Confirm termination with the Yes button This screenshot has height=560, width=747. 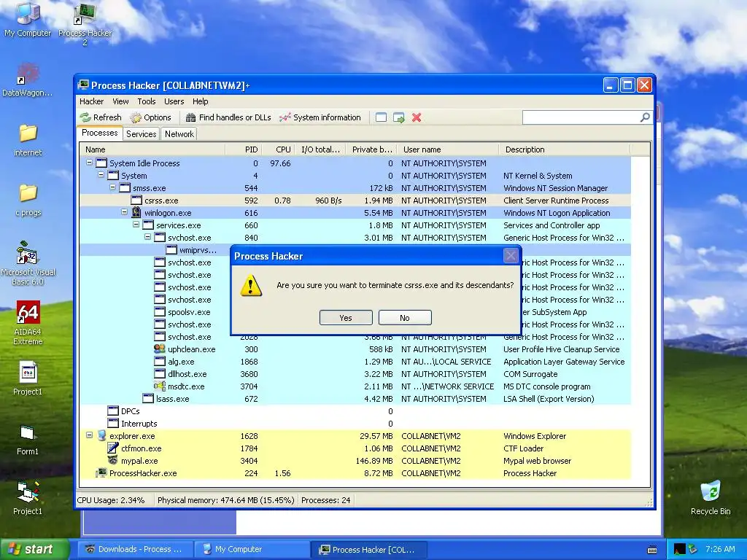coord(346,318)
